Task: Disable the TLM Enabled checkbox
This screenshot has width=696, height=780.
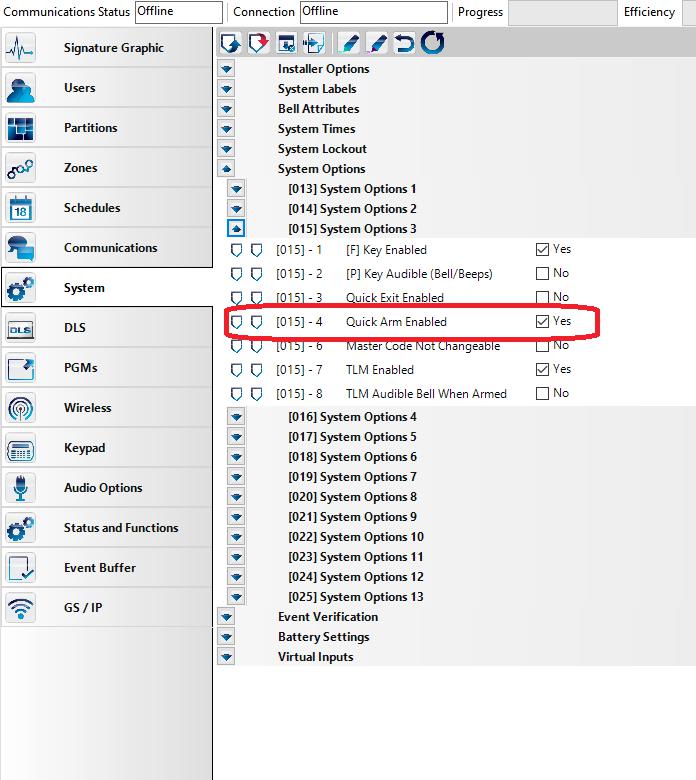Action: coord(542,370)
